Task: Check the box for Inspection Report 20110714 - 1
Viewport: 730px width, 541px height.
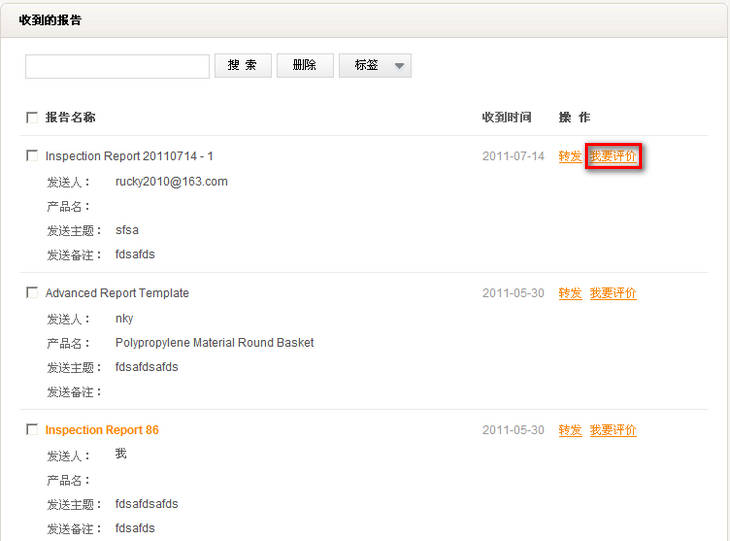Action: coord(32,156)
